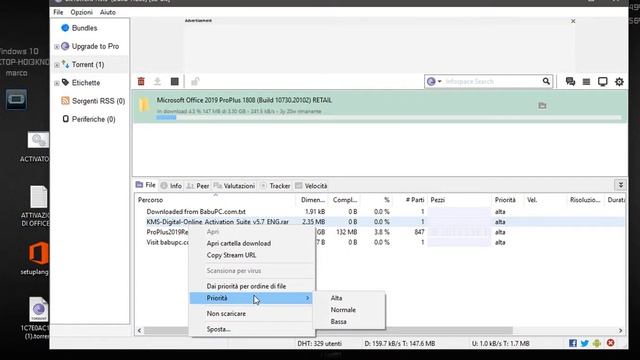The height and width of the screenshot is (360, 640).
Task: Click the search magnifier icon
Action: click(546, 81)
